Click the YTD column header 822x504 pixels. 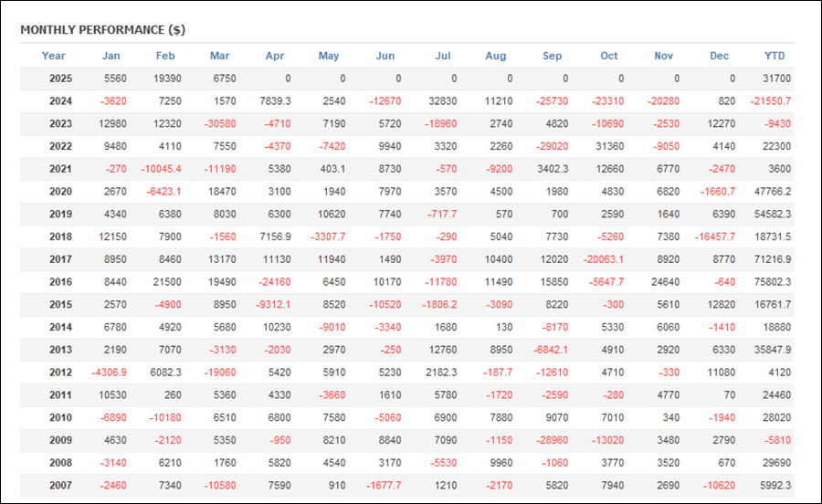click(x=775, y=56)
